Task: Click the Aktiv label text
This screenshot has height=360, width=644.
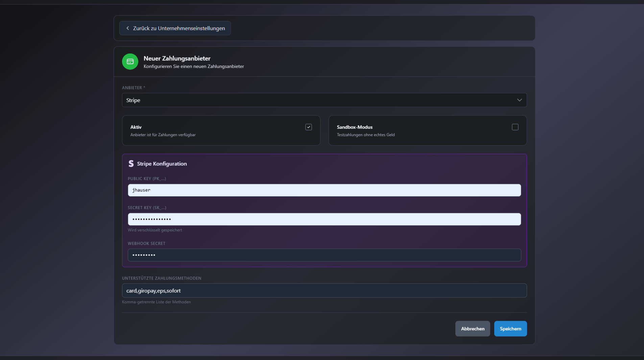Action: pos(136,127)
